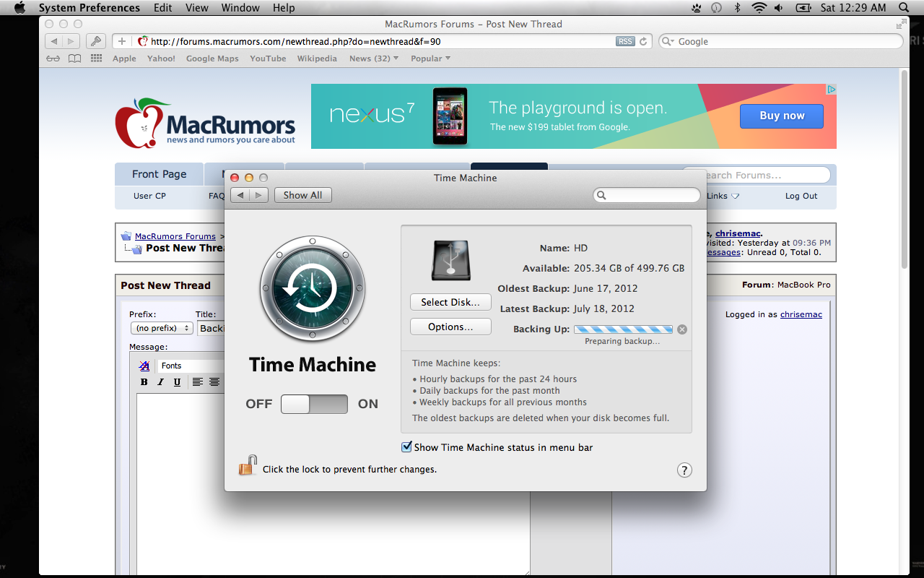Open the Quick Links dropdown arrow
Image resolution: width=924 pixels, height=578 pixels.
[x=736, y=196]
